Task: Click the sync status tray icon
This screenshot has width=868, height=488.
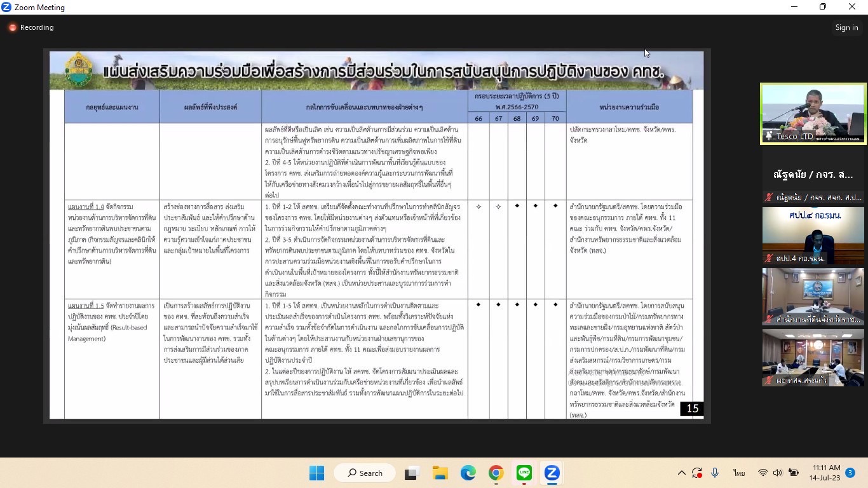Action: point(697,473)
